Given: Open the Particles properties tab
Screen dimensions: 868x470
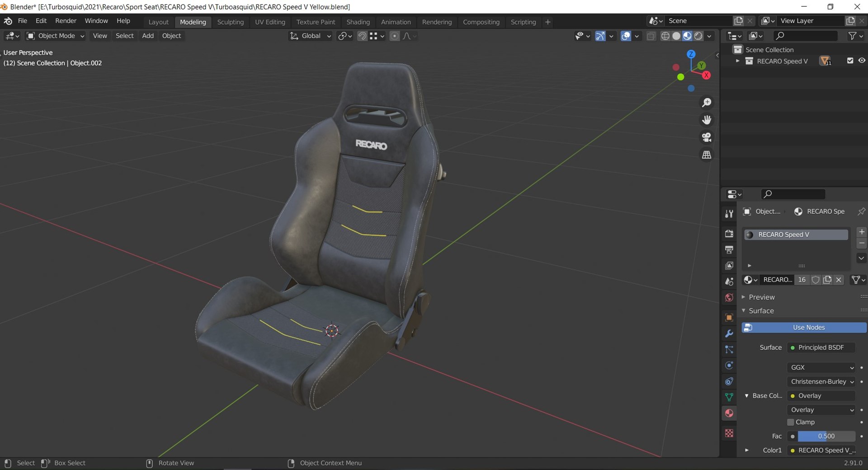Looking at the screenshot, I should 729,349.
